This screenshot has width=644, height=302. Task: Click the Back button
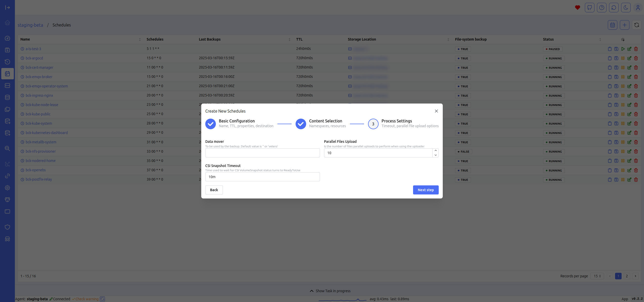pyautogui.click(x=214, y=190)
